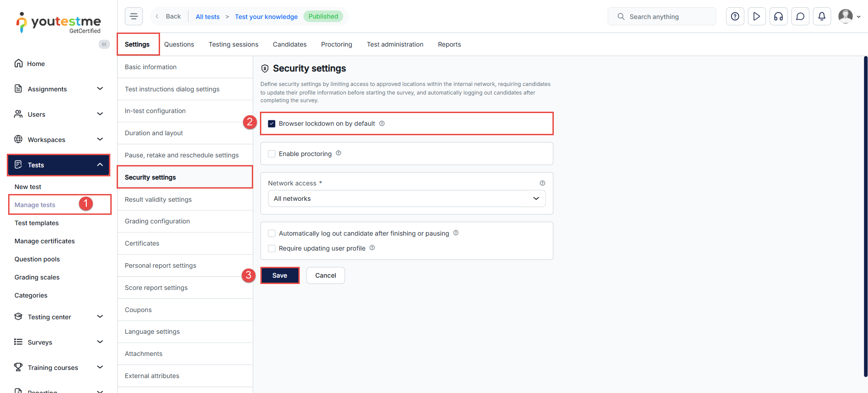The height and width of the screenshot is (393, 868).
Task: Check Require updating user profile
Action: pyautogui.click(x=272, y=248)
